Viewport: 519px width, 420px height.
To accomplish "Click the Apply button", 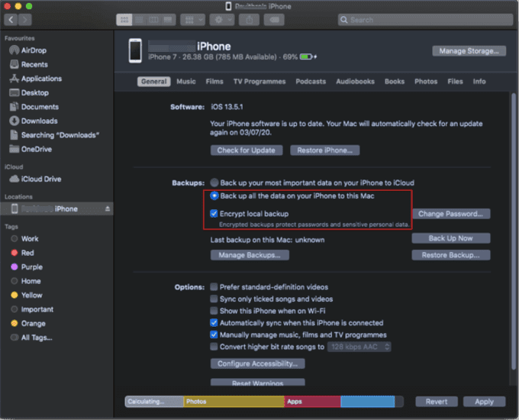I will (x=484, y=402).
